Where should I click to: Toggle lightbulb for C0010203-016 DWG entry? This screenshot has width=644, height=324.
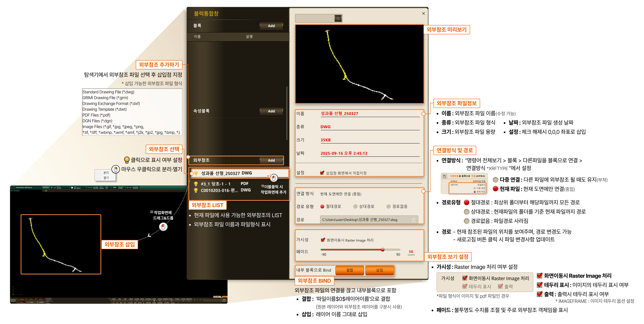(196, 190)
